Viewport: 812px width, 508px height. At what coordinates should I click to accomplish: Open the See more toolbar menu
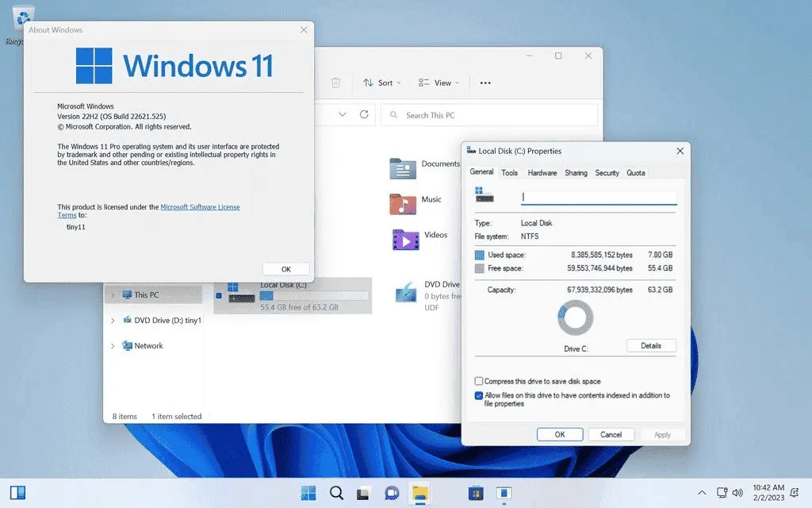pos(485,83)
